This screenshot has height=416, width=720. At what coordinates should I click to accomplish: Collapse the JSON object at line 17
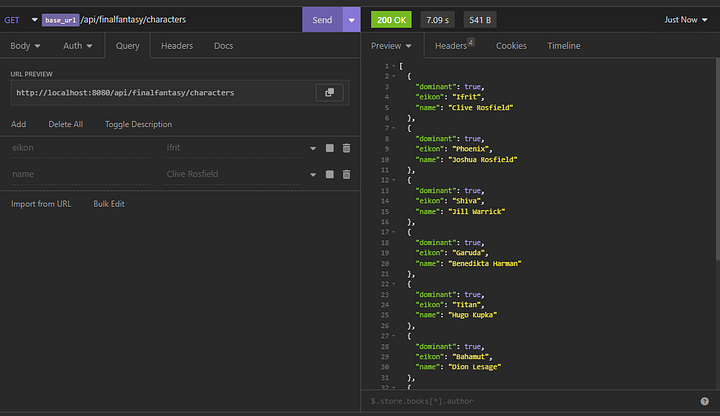[x=394, y=232]
